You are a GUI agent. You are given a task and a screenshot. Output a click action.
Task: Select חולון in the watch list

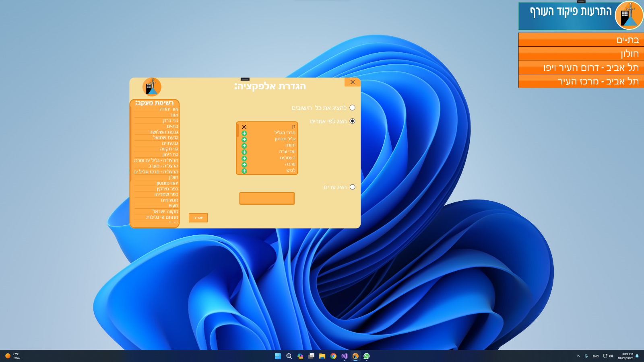pos(173,177)
